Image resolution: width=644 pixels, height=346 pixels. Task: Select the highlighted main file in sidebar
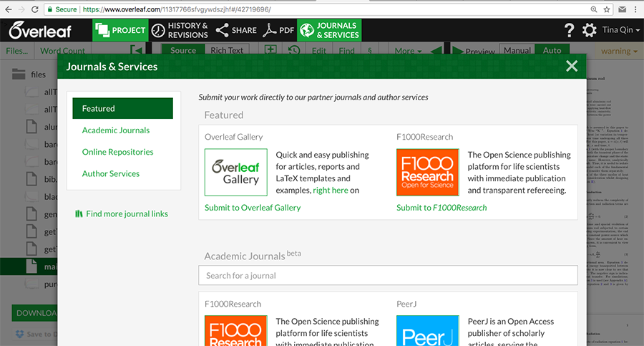29,266
